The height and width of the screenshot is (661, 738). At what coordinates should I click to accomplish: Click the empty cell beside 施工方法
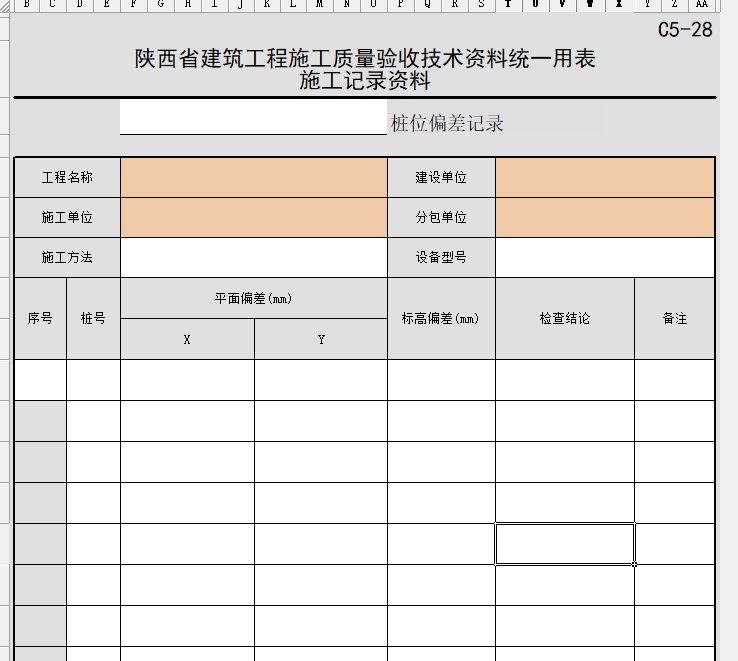253,257
